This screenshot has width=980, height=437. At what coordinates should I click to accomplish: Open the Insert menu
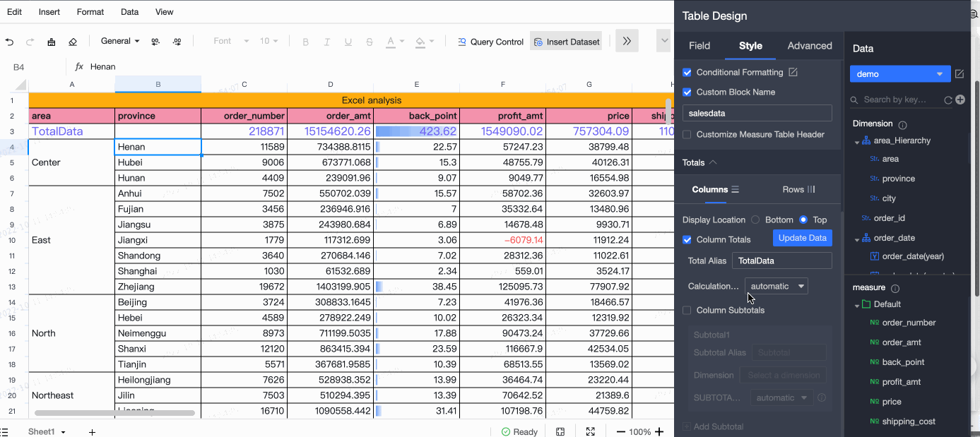pyautogui.click(x=49, y=12)
